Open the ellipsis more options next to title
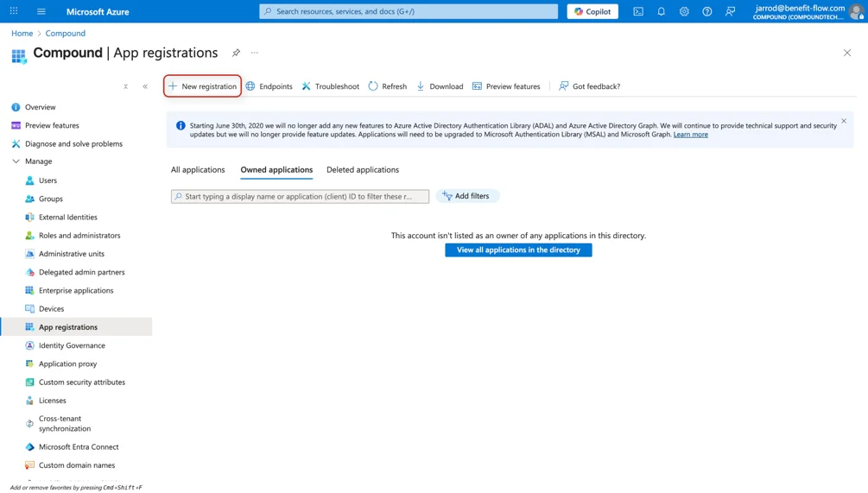868x493 pixels. point(255,53)
